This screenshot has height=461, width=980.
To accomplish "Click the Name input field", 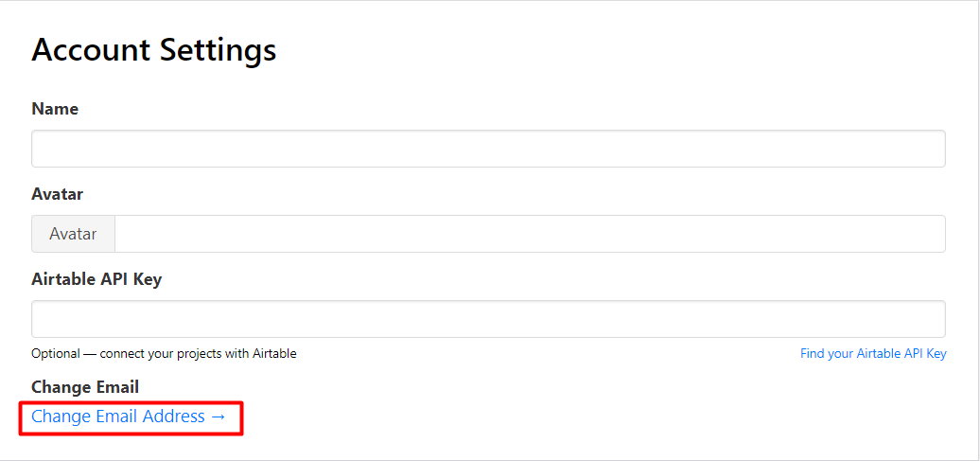I will 488,149.
